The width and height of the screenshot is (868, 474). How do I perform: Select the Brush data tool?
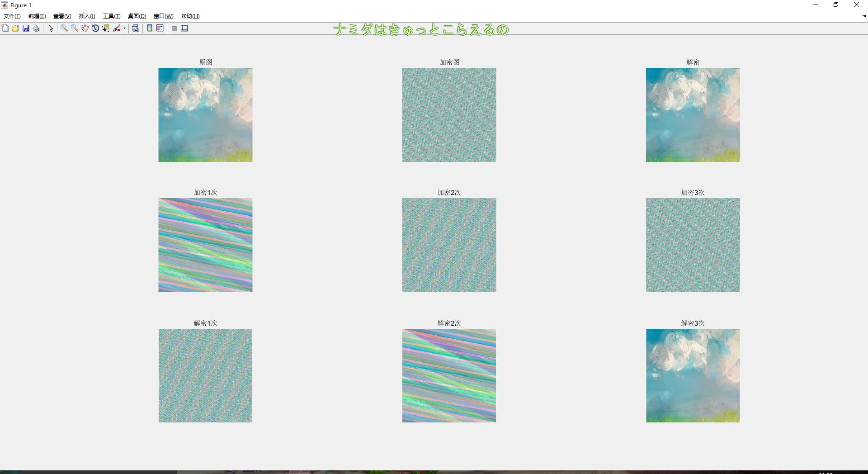117,28
